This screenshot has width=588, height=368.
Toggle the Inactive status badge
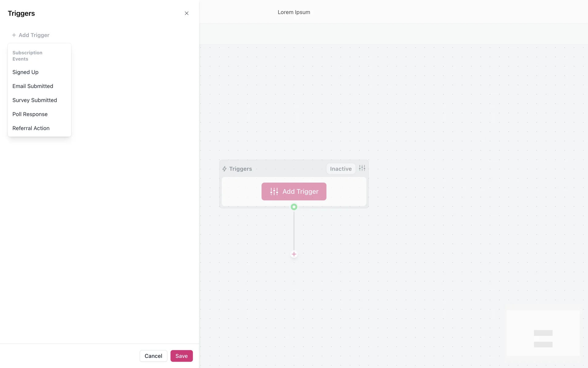pyautogui.click(x=341, y=169)
